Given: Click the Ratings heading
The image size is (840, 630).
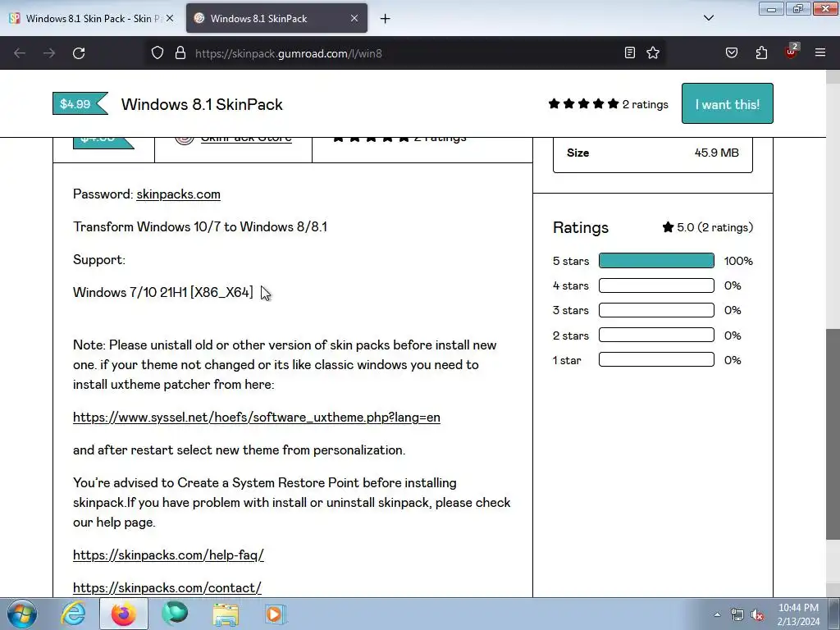Looking at the screenshot, I should (581, 228).
